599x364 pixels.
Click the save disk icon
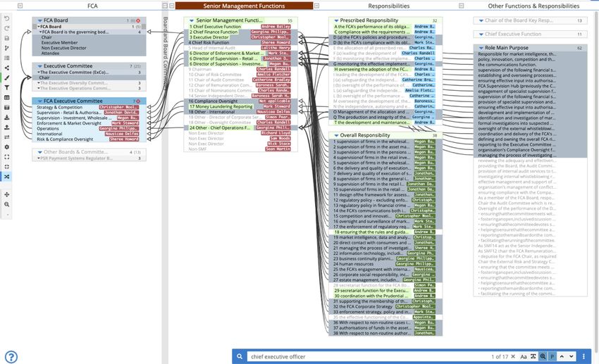(x=7, y=38)
